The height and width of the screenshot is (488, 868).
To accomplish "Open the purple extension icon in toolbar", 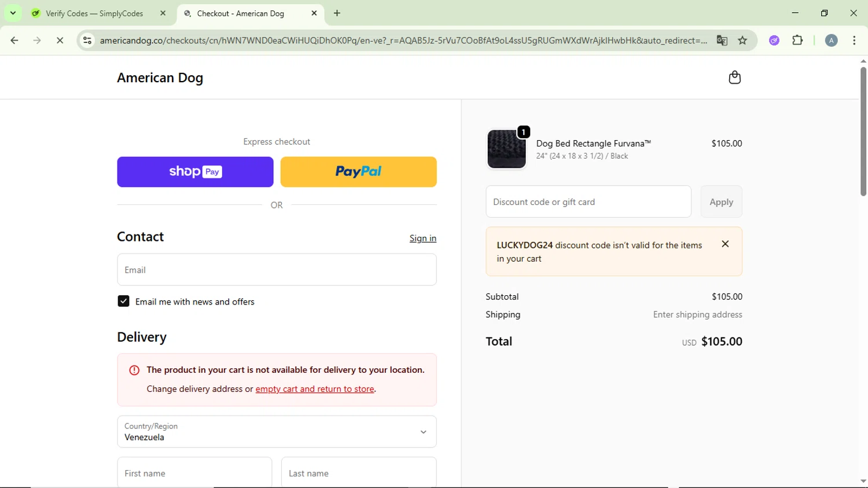I will (774, 41).
